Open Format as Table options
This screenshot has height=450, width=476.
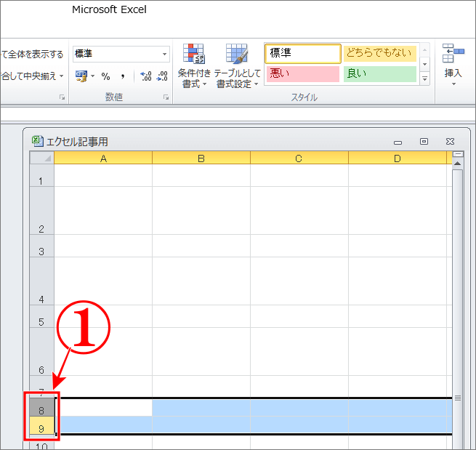tap(238, 66)
